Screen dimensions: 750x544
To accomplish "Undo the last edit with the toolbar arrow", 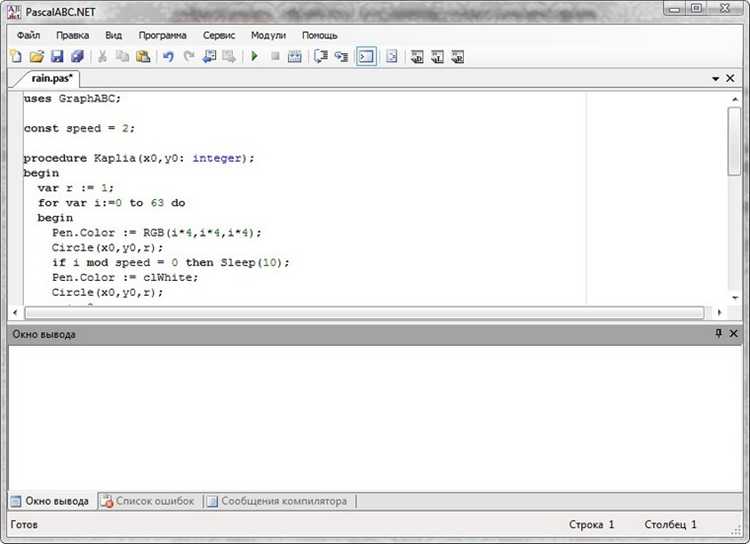I will (x=168, y=57).
